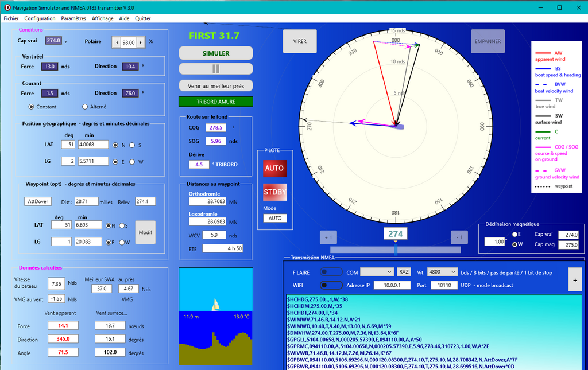This screenshot has height=370, width=588.
Task: Click the compass rose wind dial
Action: pos(395,126)
